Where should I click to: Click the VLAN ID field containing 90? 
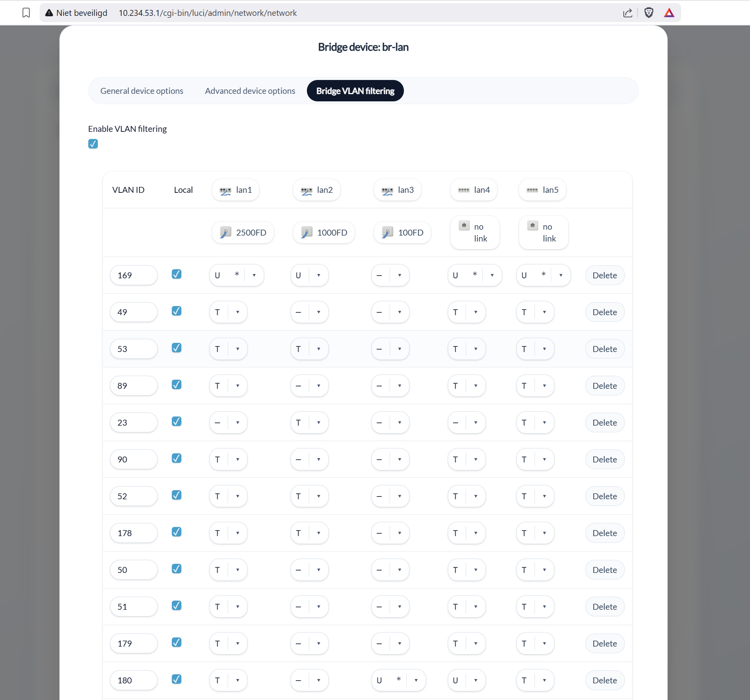pyautogui.click(x=133, y=459)
